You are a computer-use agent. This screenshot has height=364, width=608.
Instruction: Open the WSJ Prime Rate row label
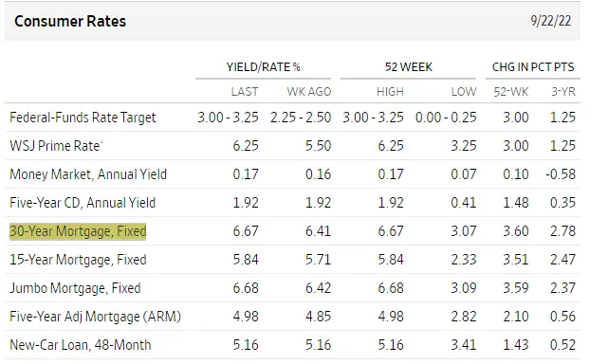pos(55,146)
